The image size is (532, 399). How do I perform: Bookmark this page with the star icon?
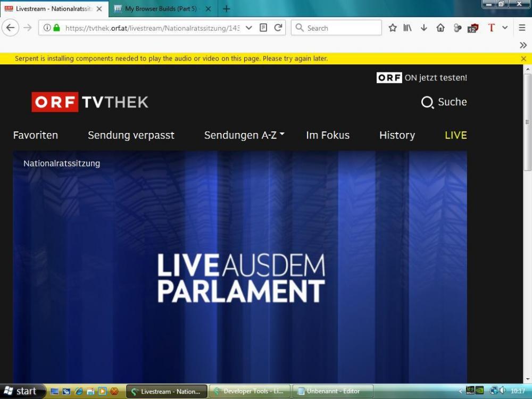click(x=393, y=28)
